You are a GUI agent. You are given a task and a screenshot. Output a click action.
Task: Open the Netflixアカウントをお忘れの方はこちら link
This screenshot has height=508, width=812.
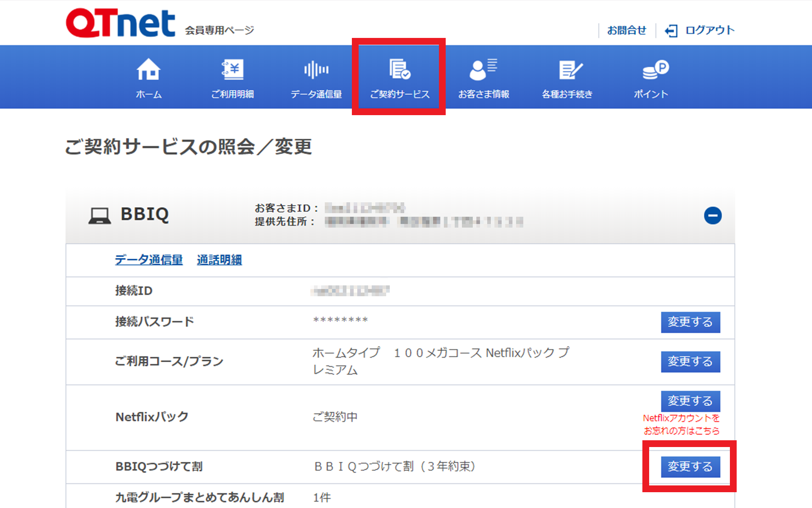(x=681, y=424)
